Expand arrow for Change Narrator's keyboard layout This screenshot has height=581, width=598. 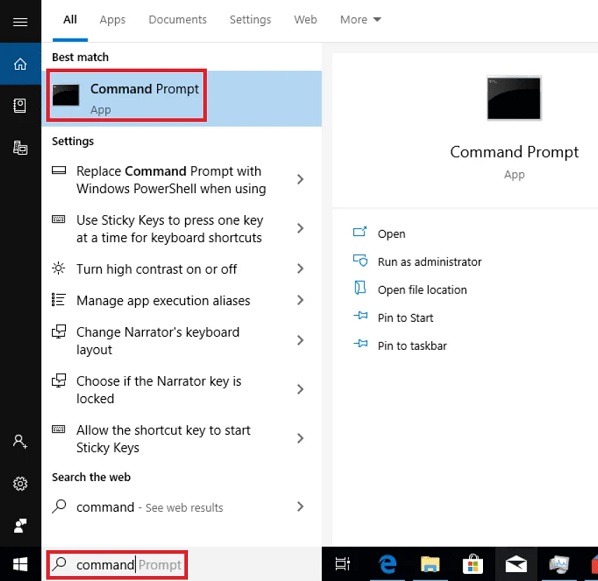point(301,340)
